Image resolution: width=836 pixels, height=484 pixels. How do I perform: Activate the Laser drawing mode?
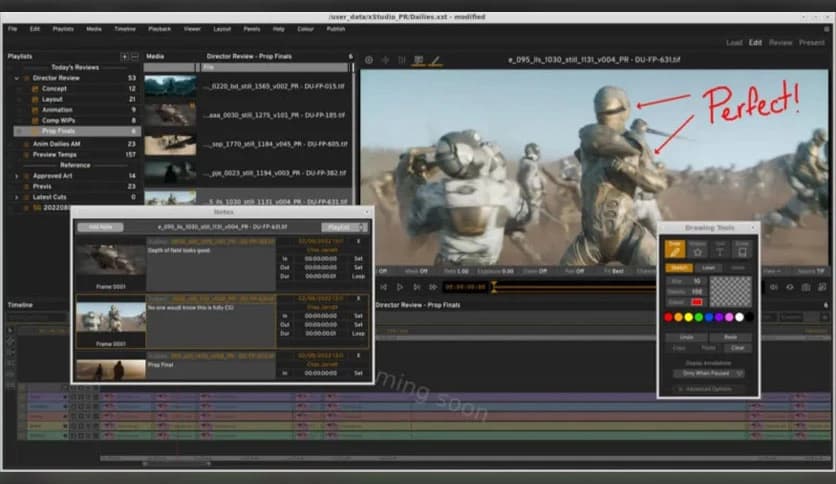(x=708, y=268)
